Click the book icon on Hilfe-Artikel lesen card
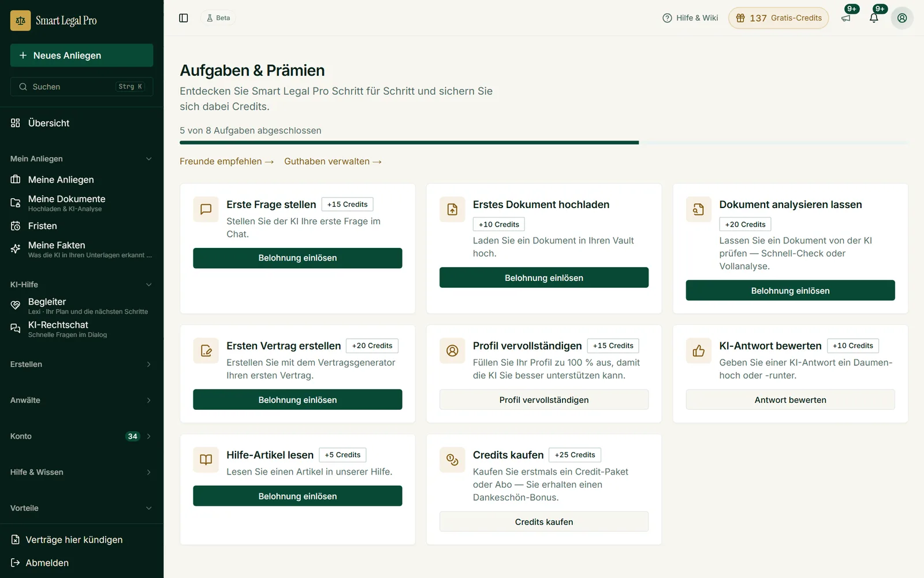 point(206,460)
